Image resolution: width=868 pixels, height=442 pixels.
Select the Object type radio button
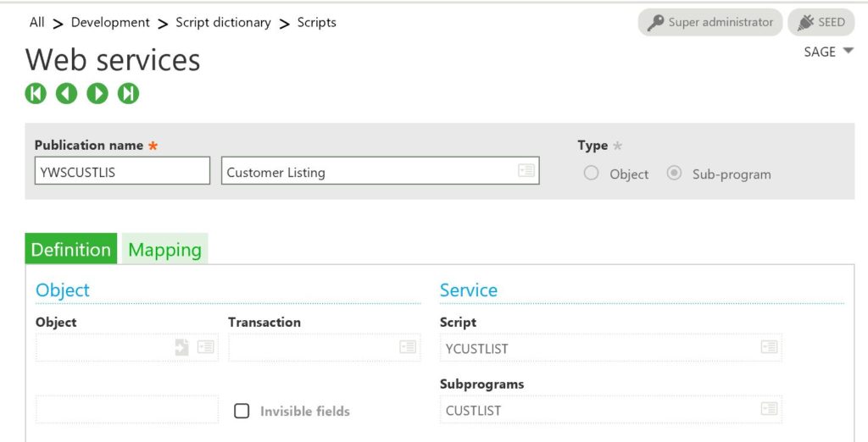[x=591, y=174]
